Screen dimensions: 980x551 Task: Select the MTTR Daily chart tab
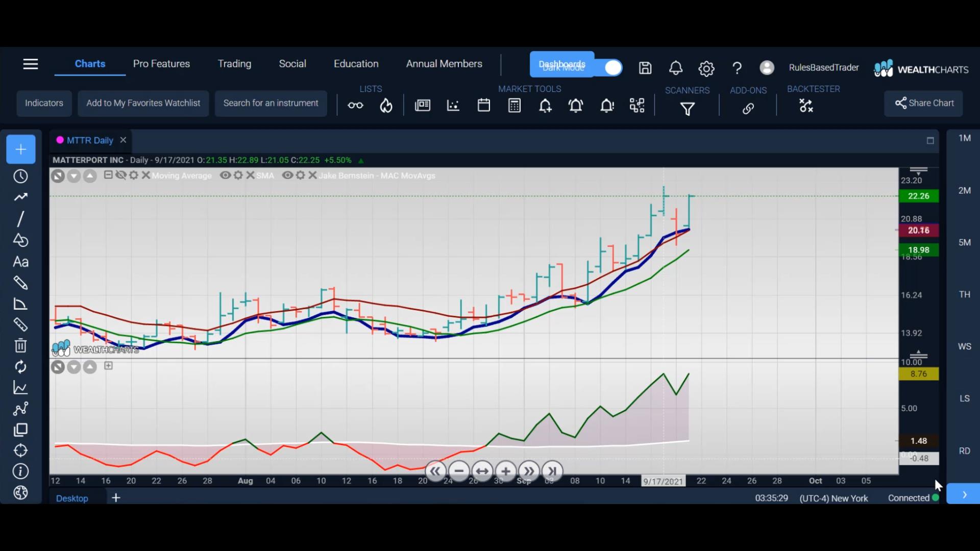click(90, 140)
